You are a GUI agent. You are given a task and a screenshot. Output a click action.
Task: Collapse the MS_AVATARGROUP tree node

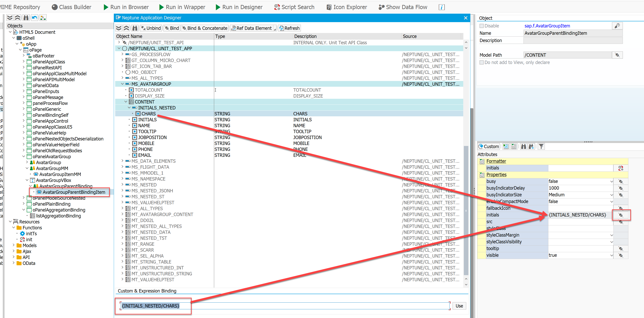(x=122, y=84)
